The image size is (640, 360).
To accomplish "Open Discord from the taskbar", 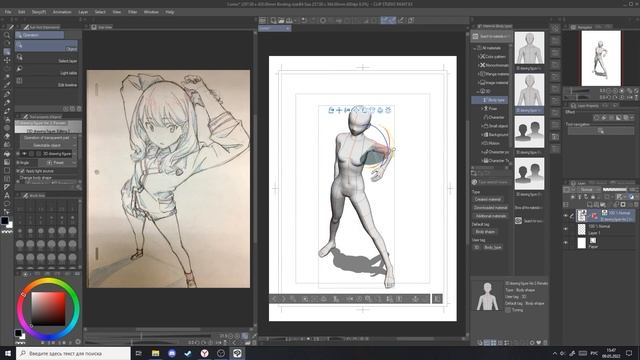I will [172, 353].
